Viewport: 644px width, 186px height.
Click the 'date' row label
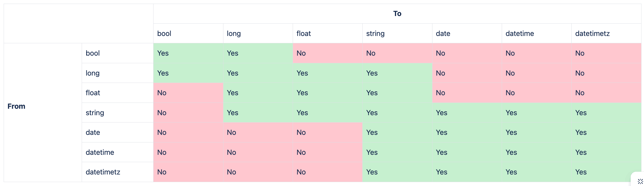coord(93,132)
